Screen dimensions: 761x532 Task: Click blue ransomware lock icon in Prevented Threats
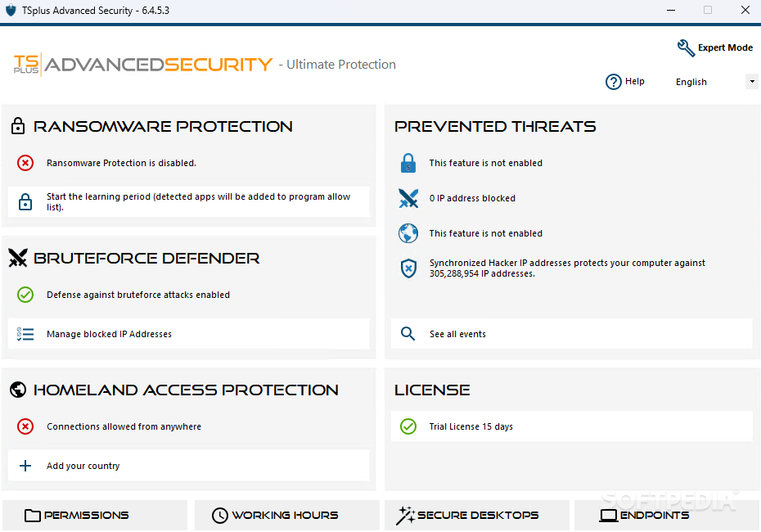click(408, 163)
